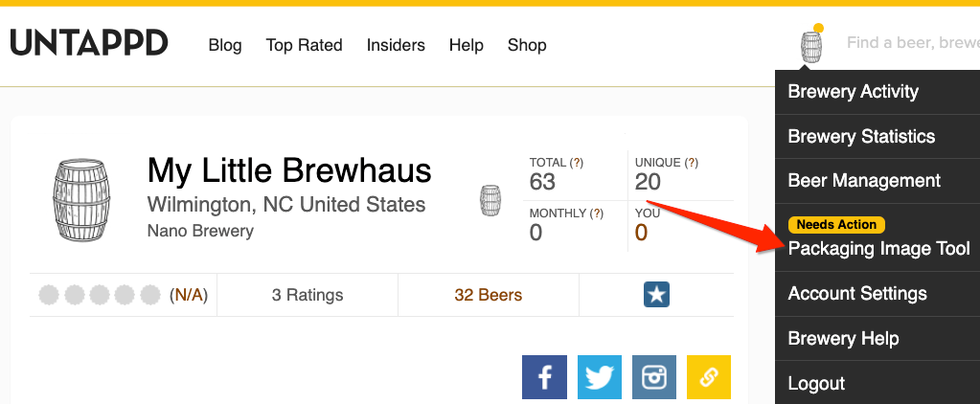Click the 32 Beers link

(488, 295)
